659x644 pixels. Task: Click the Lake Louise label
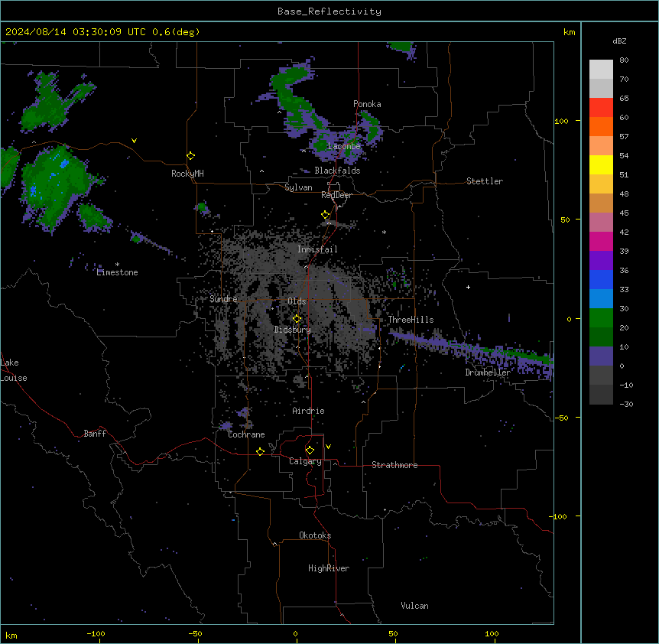click(x=14, y=370)
